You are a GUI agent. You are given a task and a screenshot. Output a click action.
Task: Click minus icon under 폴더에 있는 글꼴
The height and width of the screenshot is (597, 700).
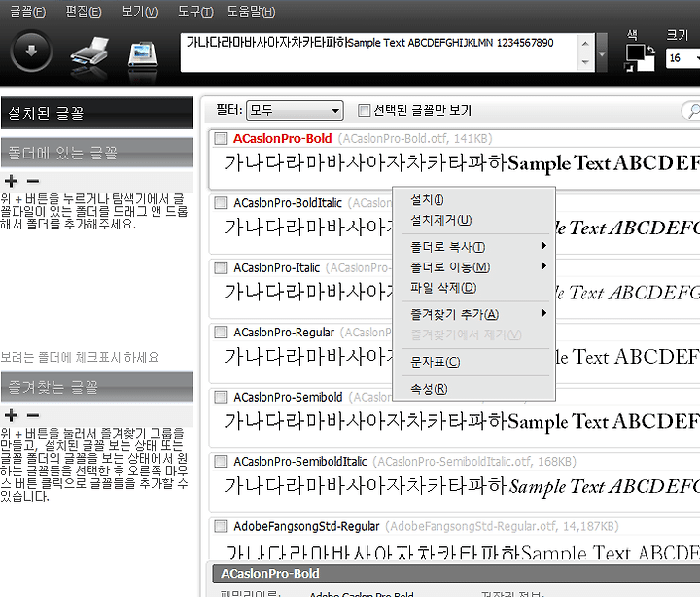(x=33, y=181)
